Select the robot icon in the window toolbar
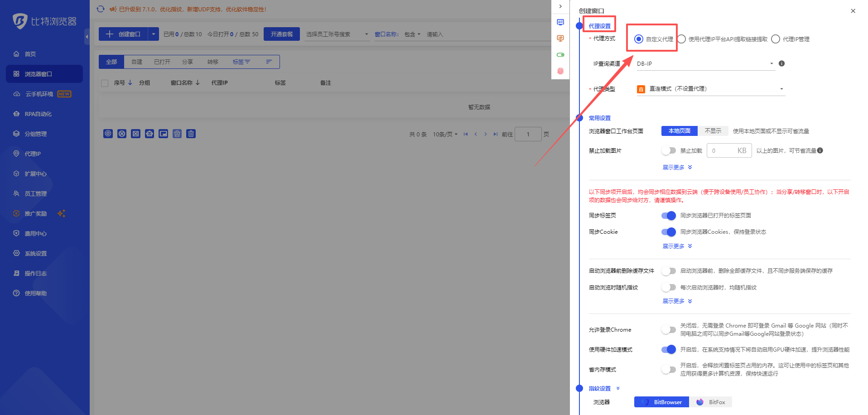 [x=149, y=134]
